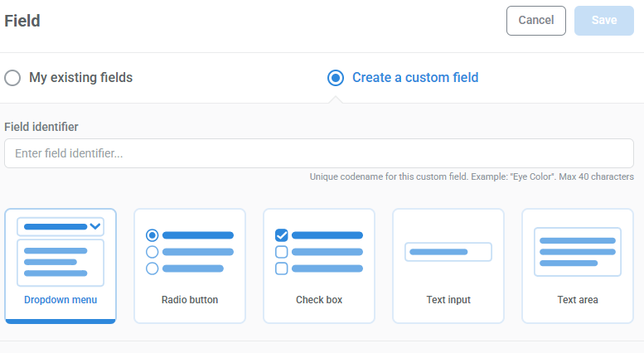This screenshot has height=353, width=644.
Task: Click the chevron arrow in Dropdown menu card
Action: [95, 226]
